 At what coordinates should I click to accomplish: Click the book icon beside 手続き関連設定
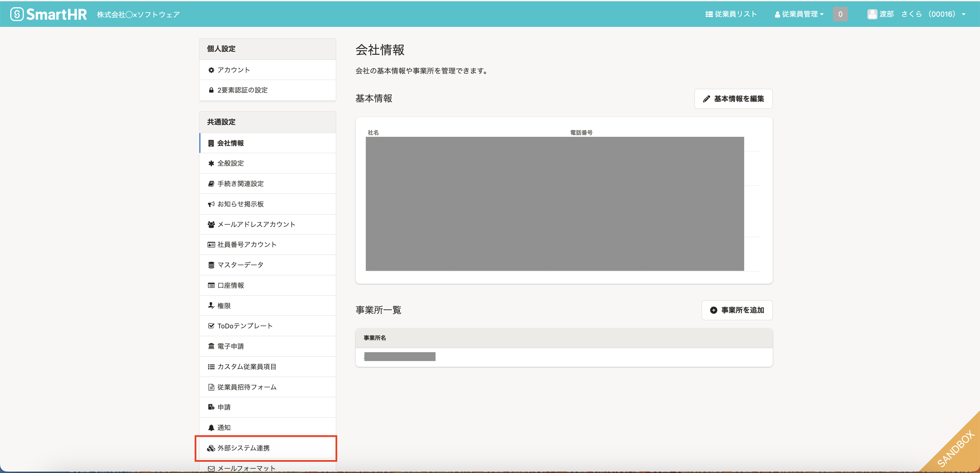(x=211, y=184)
